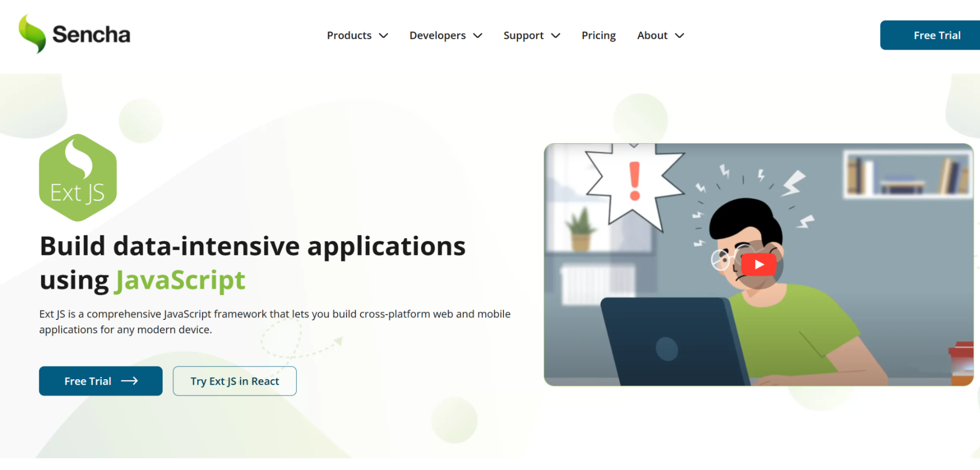Click the YouTube play button on the video

(759, 264)
